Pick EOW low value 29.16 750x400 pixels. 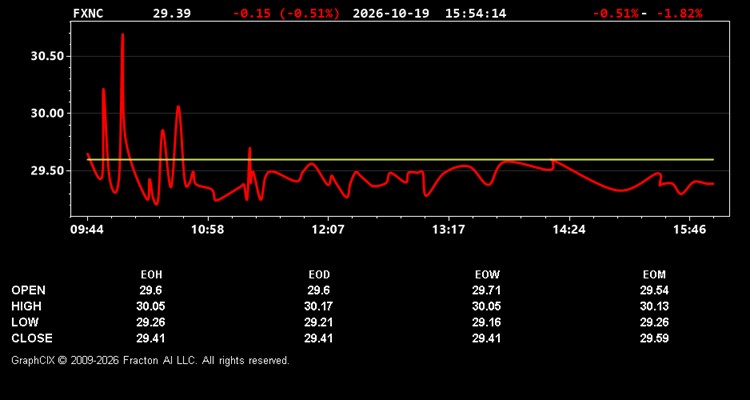pos(486,322)
